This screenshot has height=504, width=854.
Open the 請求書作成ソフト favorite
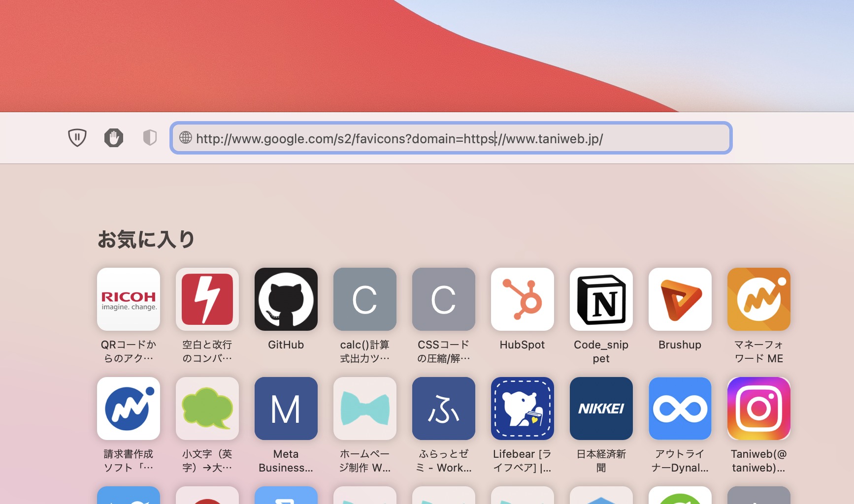(128, 409)
